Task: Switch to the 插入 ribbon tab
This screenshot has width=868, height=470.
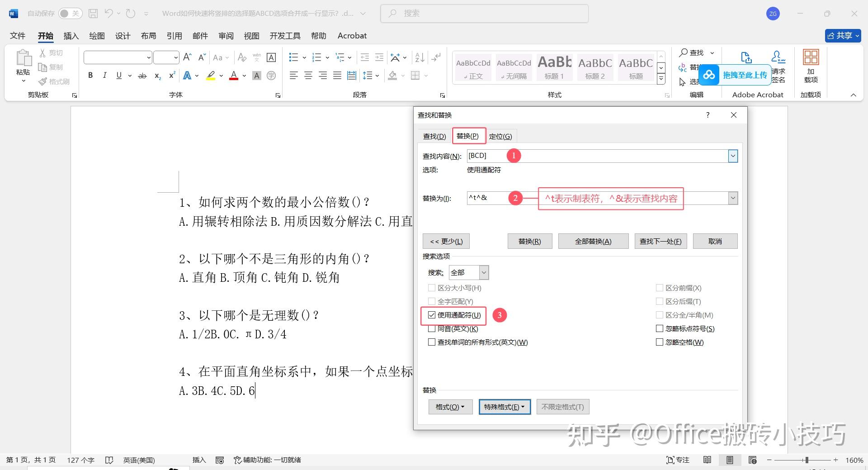Action: click(71, 36)
